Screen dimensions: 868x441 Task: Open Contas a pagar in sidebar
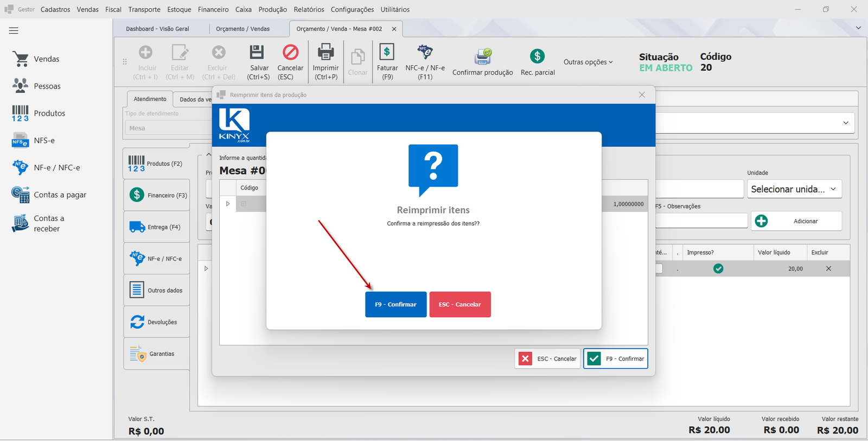pos(49,194)
